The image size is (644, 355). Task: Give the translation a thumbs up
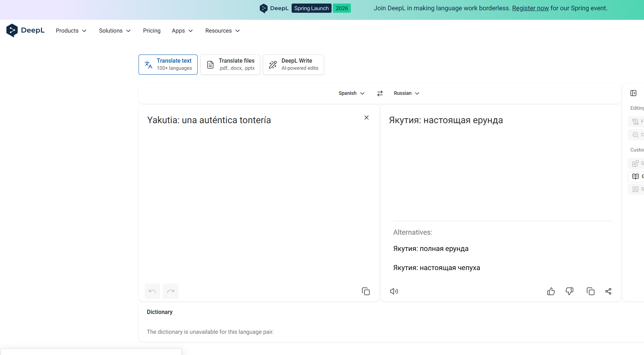(x=551, y=291)
